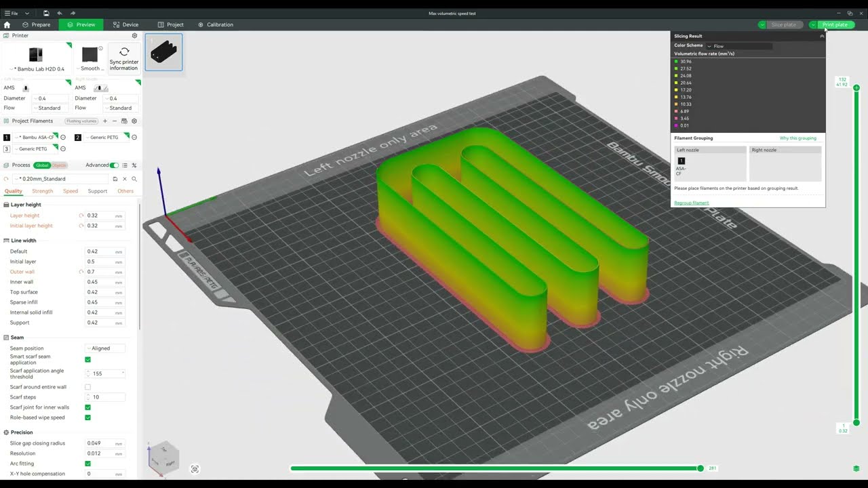Click the redo arrow icon
Image resolution: width=868 pixels, height=488 pixels.
tap(73, 13)
